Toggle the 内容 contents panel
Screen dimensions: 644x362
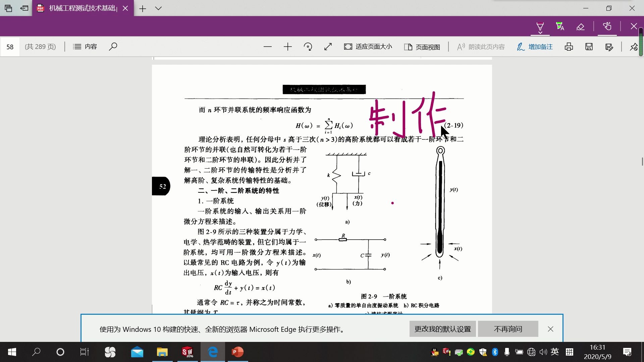point(85,47)
